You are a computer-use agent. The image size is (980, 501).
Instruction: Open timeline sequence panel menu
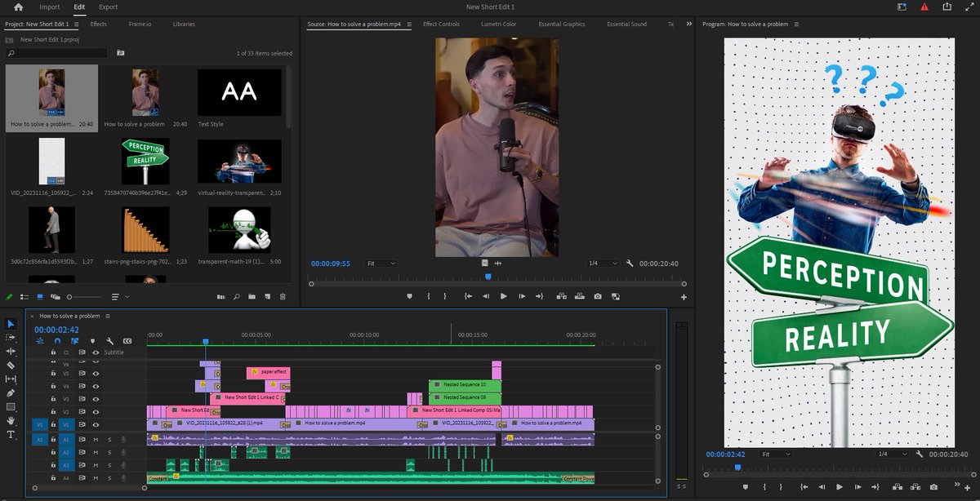pos(107,316)
